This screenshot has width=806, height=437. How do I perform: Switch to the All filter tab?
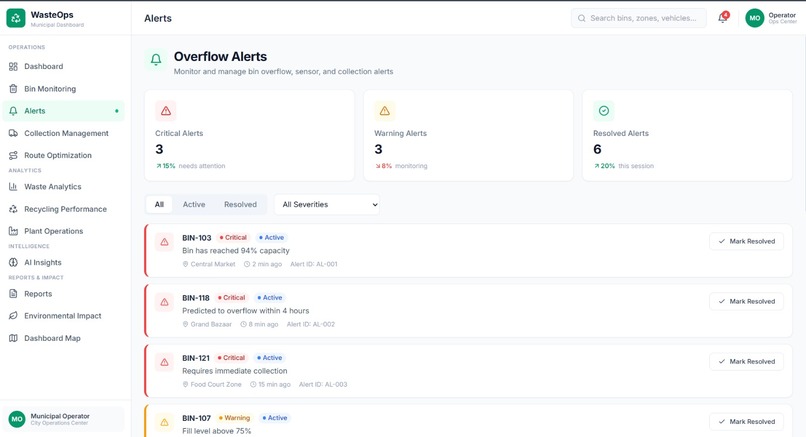(159, 205)
